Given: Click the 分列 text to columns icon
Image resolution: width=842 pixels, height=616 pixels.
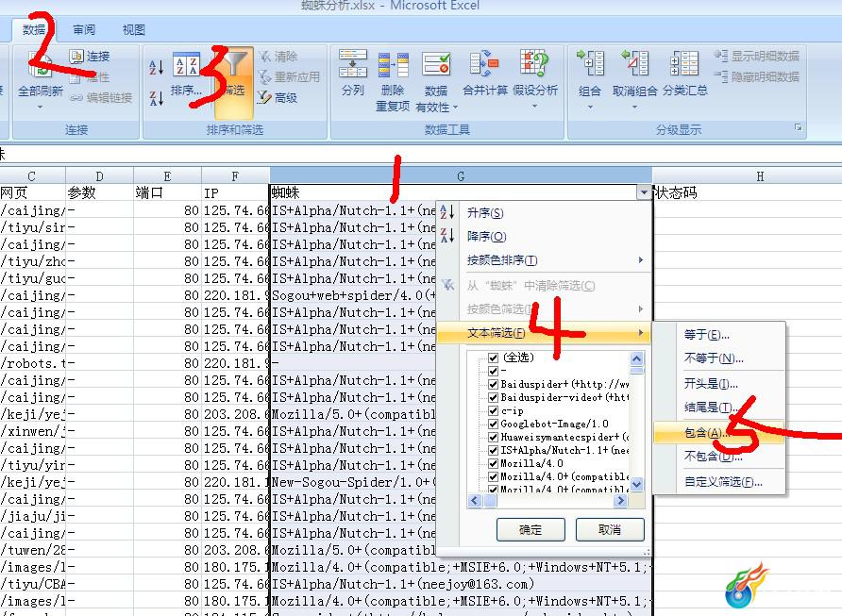Looking at the screenshot, I should pyautogui.click(x=353, y=63).
